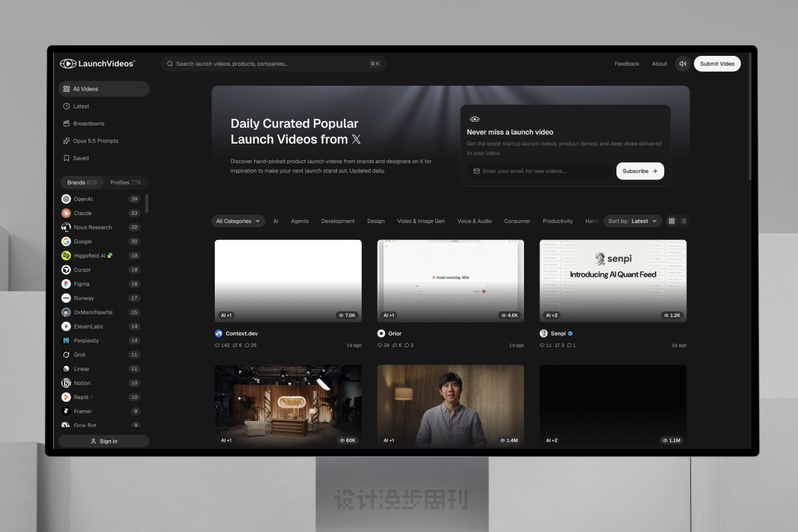Go to Breakdowns in the sidebar
Screen dimensions: 798x532
[104, 124]
